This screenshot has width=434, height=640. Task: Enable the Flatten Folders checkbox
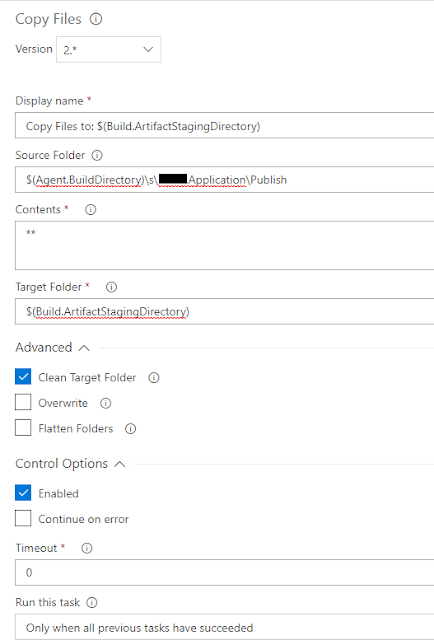(x=23, y=428)
